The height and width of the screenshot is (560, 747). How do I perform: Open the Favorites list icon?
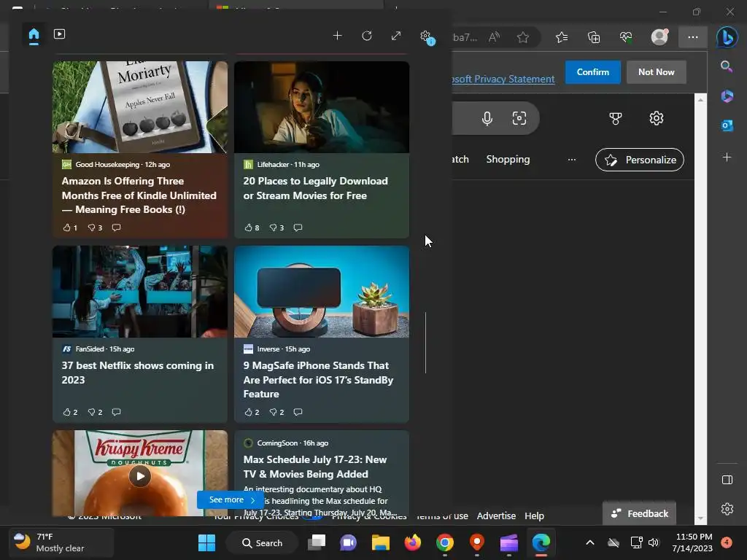click(x=562, y=37)
